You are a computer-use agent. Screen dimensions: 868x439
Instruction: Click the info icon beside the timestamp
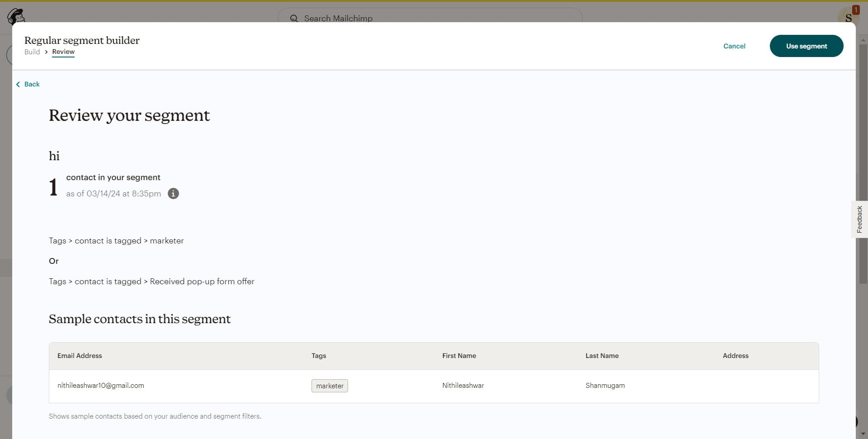click(173, 194)
